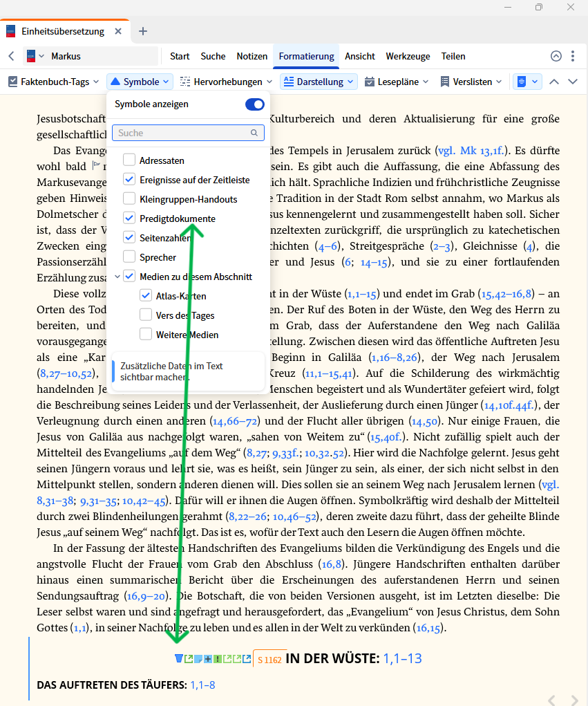Open the resource picker chevron beside the book icon
The height and width of the screenshot is (706, 588).
41,56
